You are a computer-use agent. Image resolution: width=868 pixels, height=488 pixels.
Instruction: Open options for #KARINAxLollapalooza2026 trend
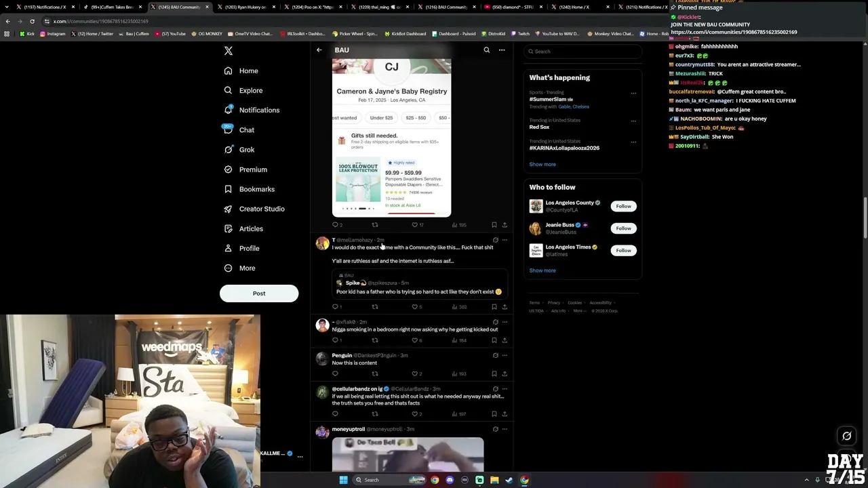pos(633,142)
